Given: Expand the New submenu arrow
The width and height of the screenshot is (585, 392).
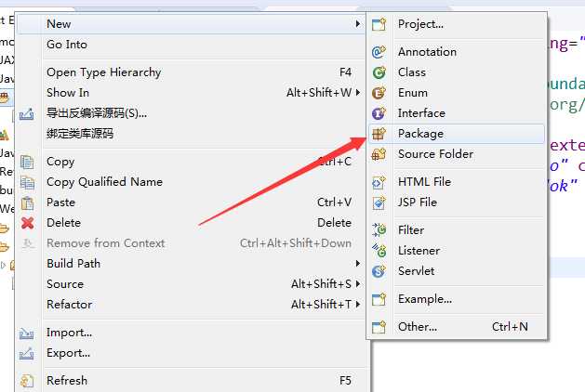Looking at the screenshot, I should 358,24.
